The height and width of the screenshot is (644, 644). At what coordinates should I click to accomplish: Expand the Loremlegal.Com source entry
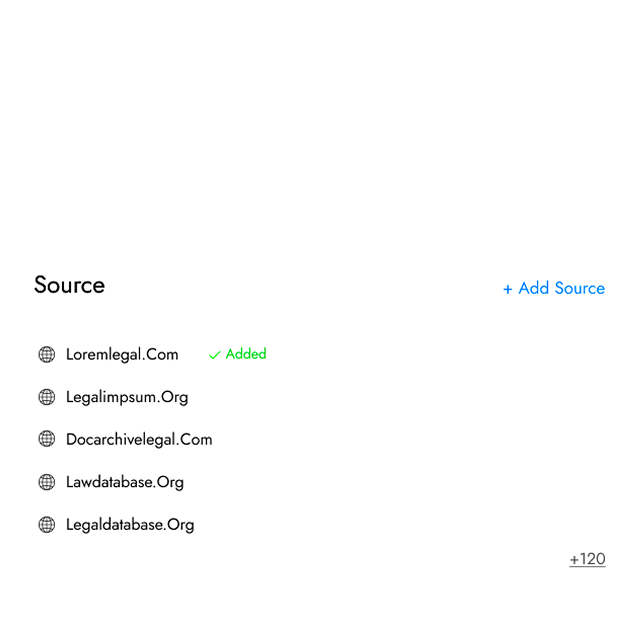point(122,355)
